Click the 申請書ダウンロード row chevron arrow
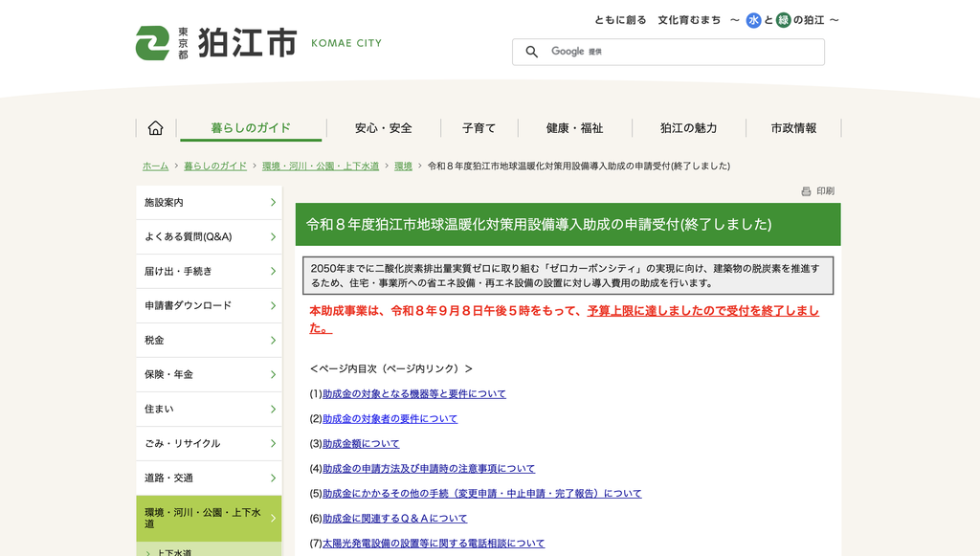Viewport: 980px width, 556px height. tap(273, 305)
